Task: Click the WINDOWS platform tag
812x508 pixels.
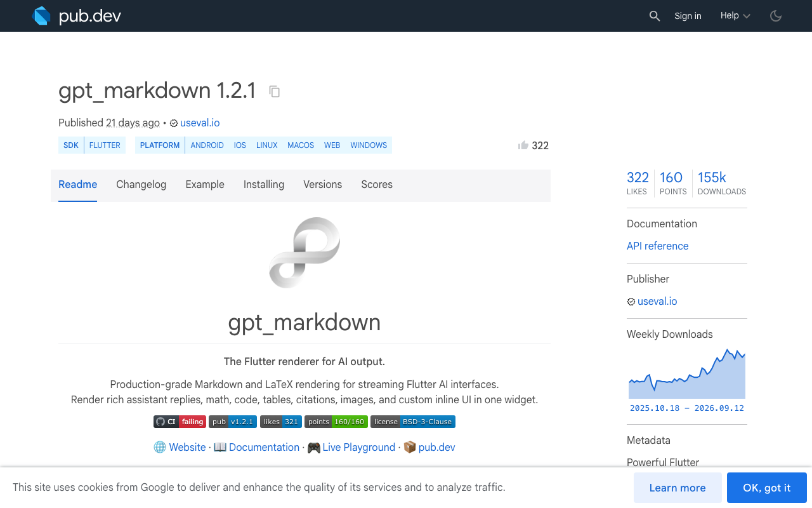Action: (x=369, y=145)
